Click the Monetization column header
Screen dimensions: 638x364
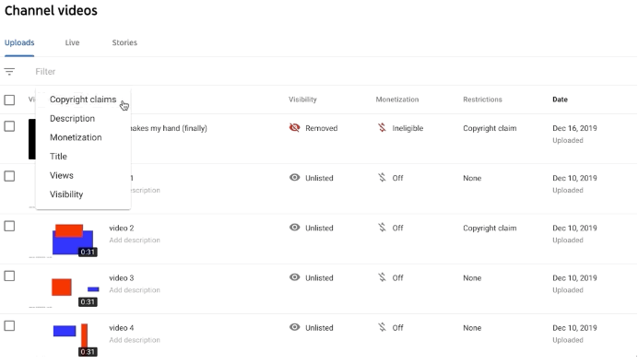coord(397,100)
